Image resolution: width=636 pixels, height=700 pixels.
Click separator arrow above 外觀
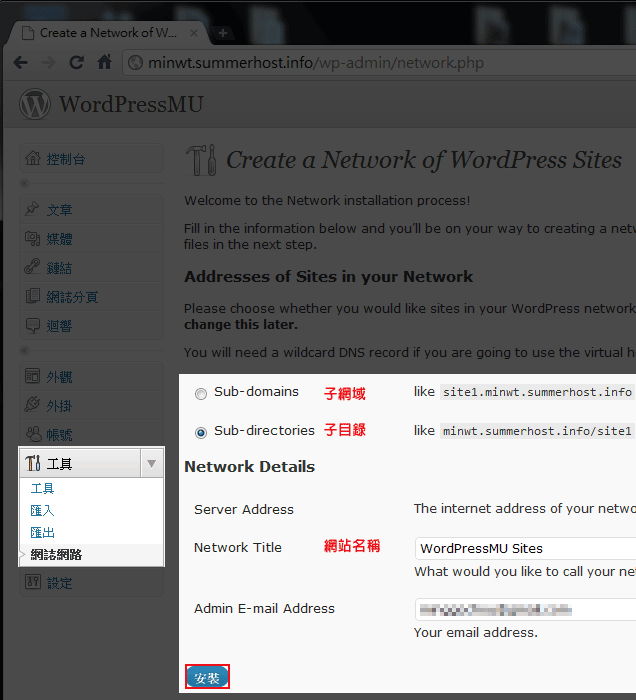click(25, 350)
